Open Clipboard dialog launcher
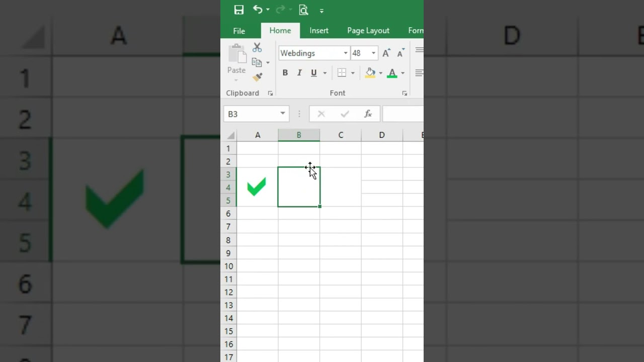This screenshot has height=362, width=644. tap(270, 94)
